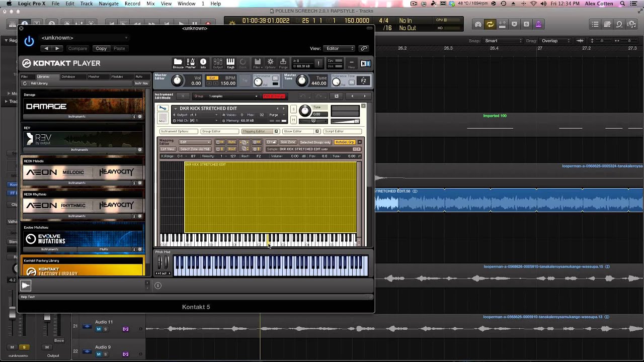The height and width of the screenshot is (362, 644).
Task: Open the Wave Editor
Action: [301, 131]
